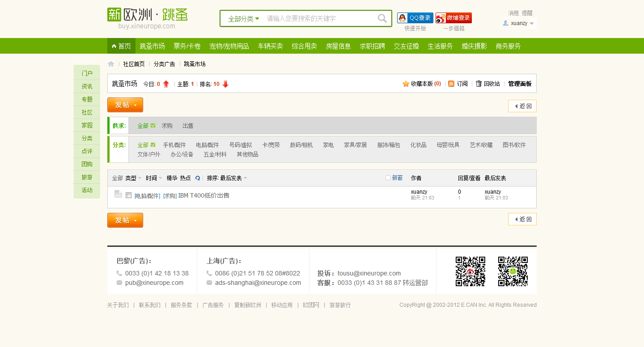Open the 全部分类 search category dropdown
The width and height of the screenshot is (644, 347).
[241, 18]
